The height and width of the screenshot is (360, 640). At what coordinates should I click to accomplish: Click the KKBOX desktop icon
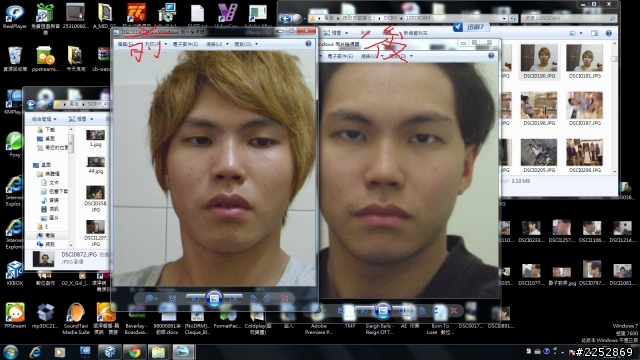[15, 273]
